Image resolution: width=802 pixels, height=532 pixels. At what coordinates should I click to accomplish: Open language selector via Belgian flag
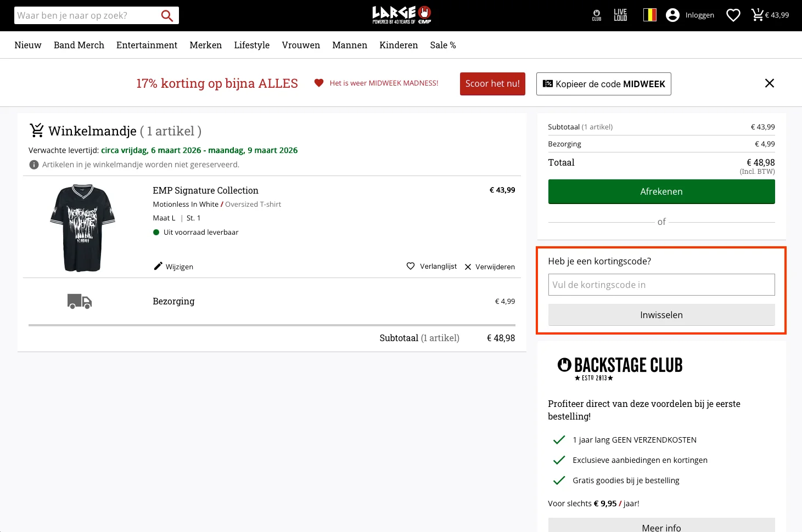[x=650, y=15]
